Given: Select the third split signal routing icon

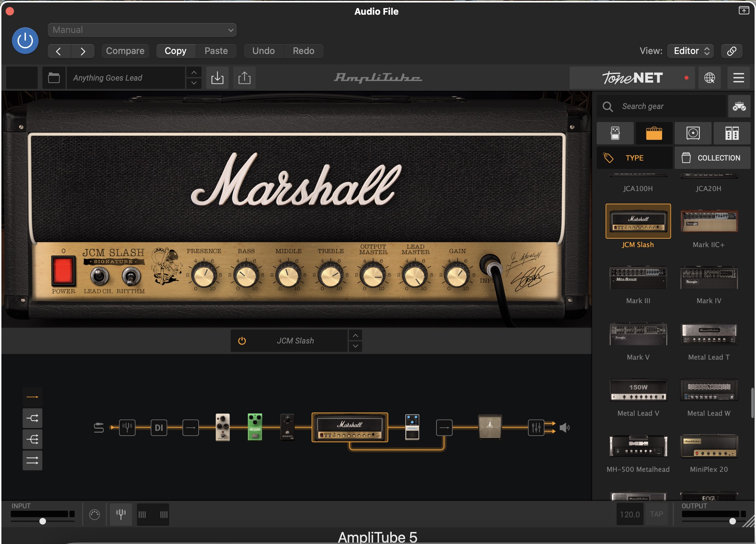Looking at the screenshot, I should pyautogui.click(x=33, y=439).
